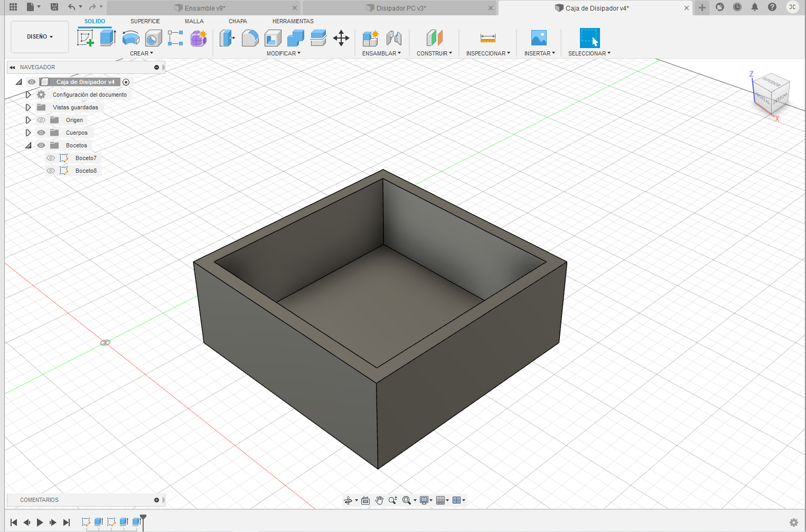Open the MODIFICAR dropdown menu
The image size is (806, 532).
pos(283,53)
